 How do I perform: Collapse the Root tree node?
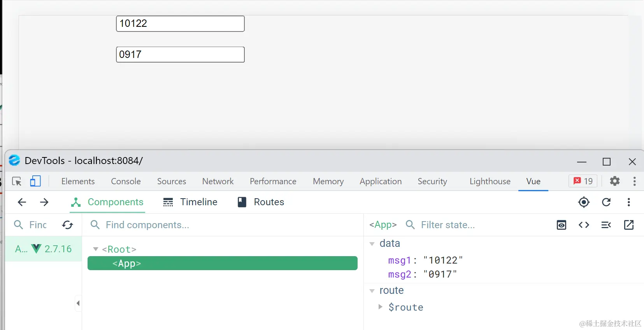click(96, 249)
